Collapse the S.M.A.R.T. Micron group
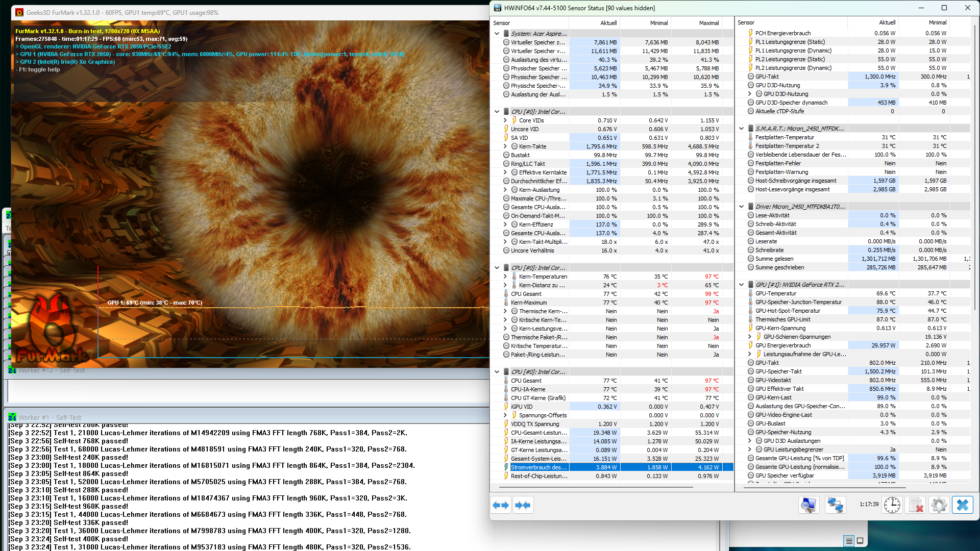Viewport: 980px width, 551px height. (x=741, y=129)
